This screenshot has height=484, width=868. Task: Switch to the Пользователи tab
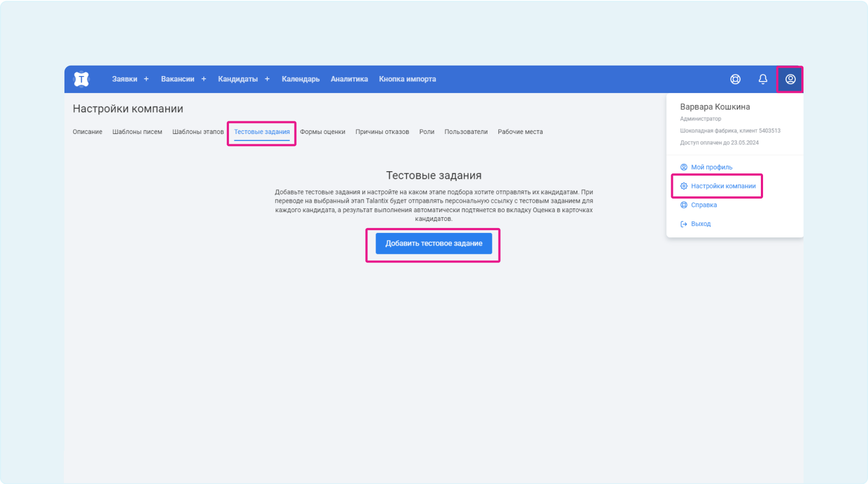click(x=466, y=132)
